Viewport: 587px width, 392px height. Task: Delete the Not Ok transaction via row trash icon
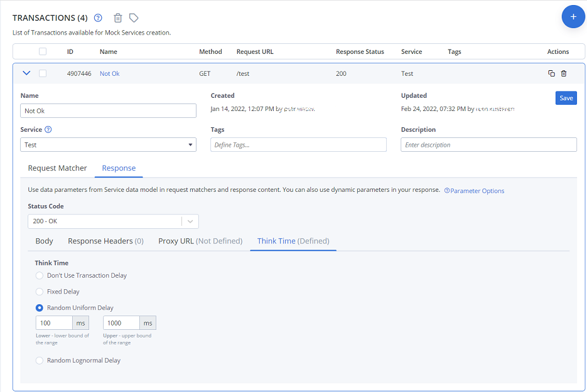pyautogui.click(x=564, y=73)
